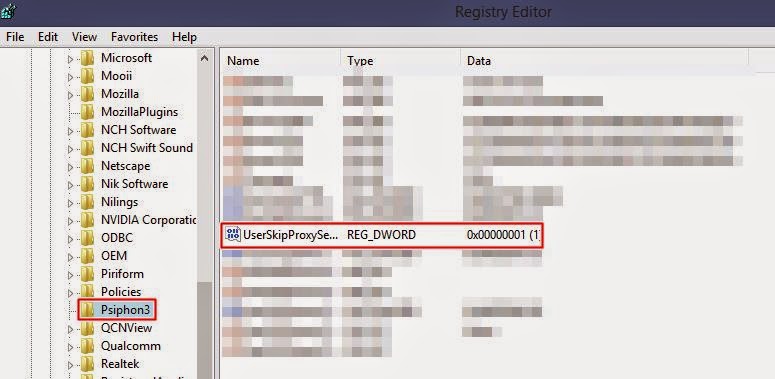
Task: Open the File menu
Action: tap(15, 37)
